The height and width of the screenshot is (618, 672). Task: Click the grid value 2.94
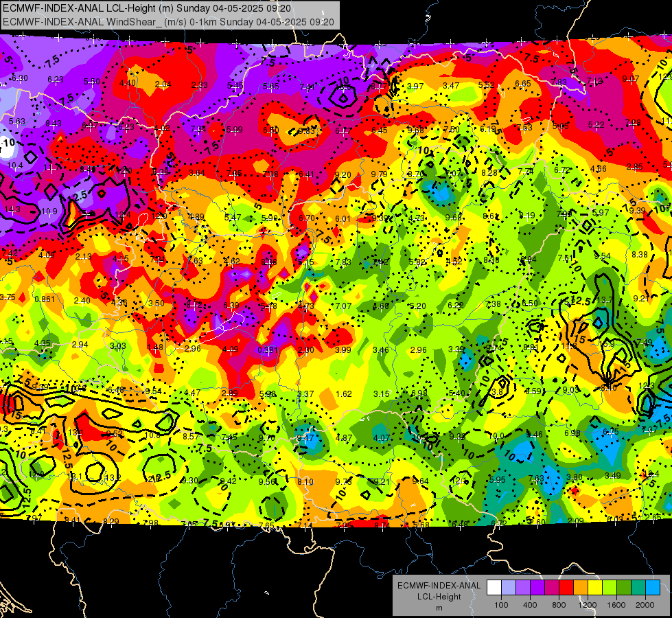coord(80,345)
